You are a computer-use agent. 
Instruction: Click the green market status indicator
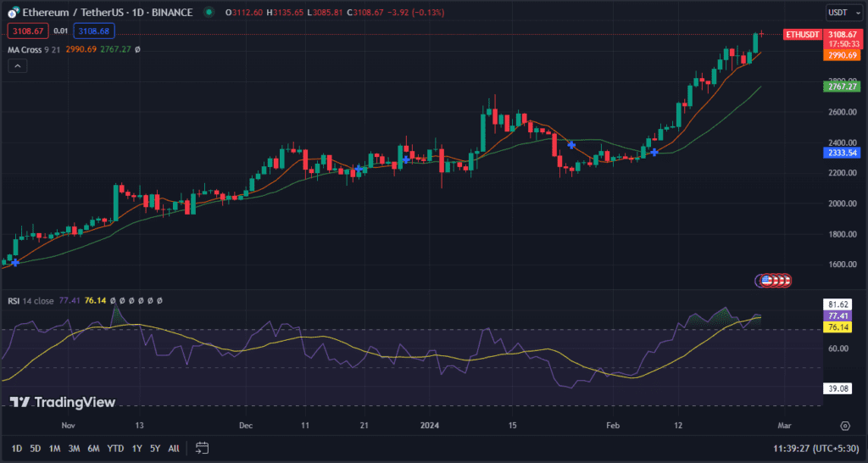coord(209,12)
